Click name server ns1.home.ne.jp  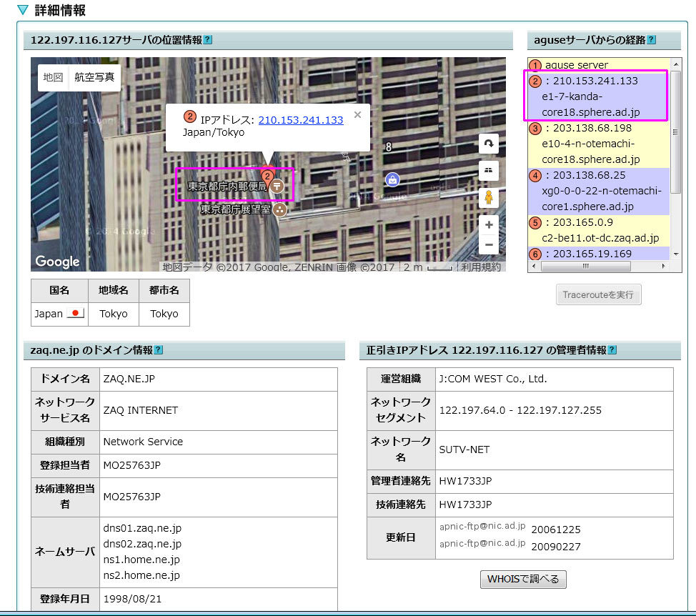point(141,560)
